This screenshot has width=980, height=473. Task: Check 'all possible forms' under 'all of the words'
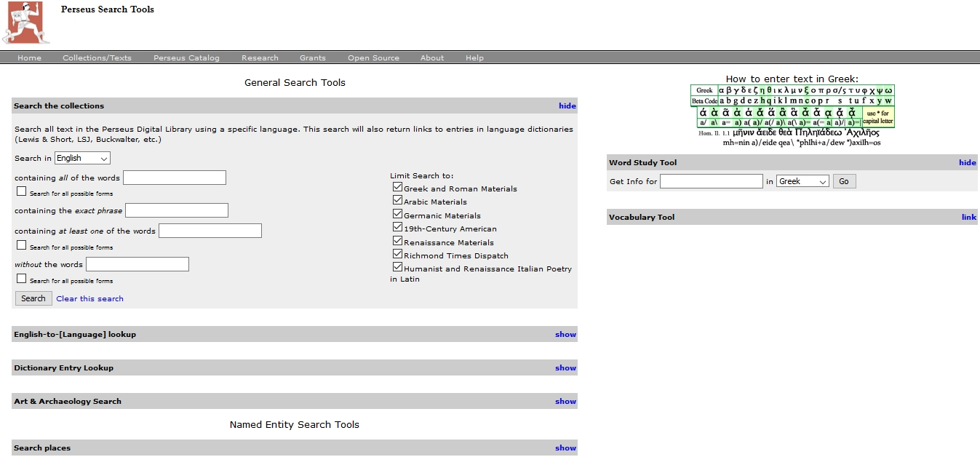(x=22, y=192)
